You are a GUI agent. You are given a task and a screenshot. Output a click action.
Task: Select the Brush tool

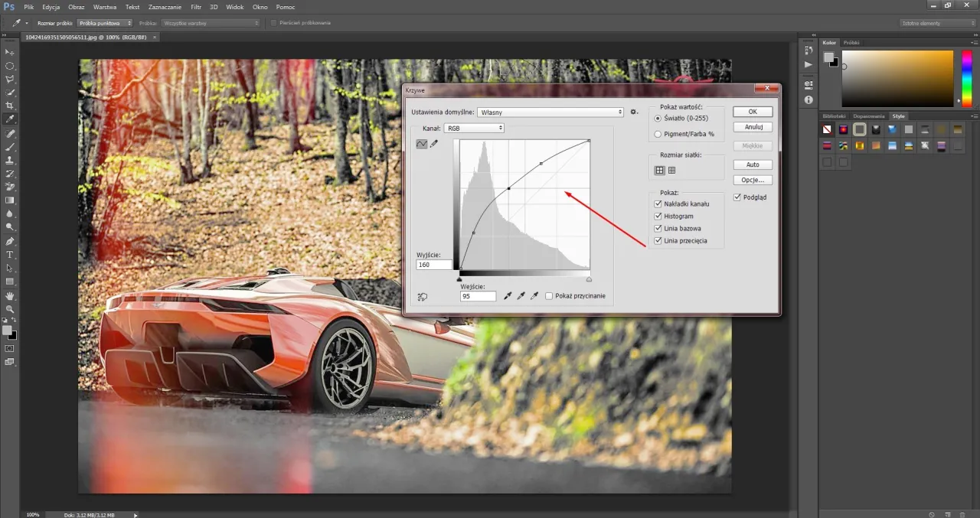pos(9,145)
